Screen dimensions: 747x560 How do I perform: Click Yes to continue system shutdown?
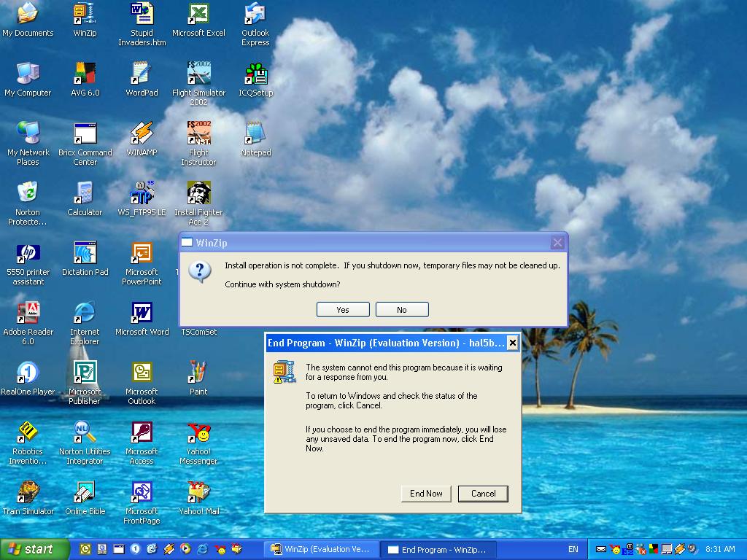[x=343, y=310]
